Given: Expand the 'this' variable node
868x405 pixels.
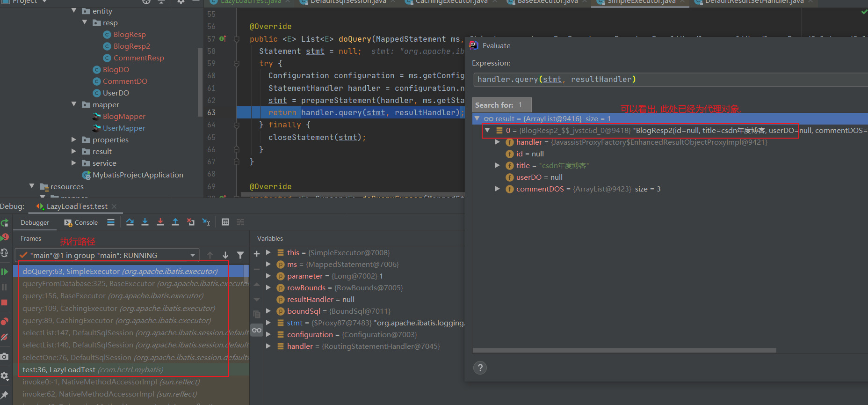Looking at the screenshot, I should tap(268, 252).
